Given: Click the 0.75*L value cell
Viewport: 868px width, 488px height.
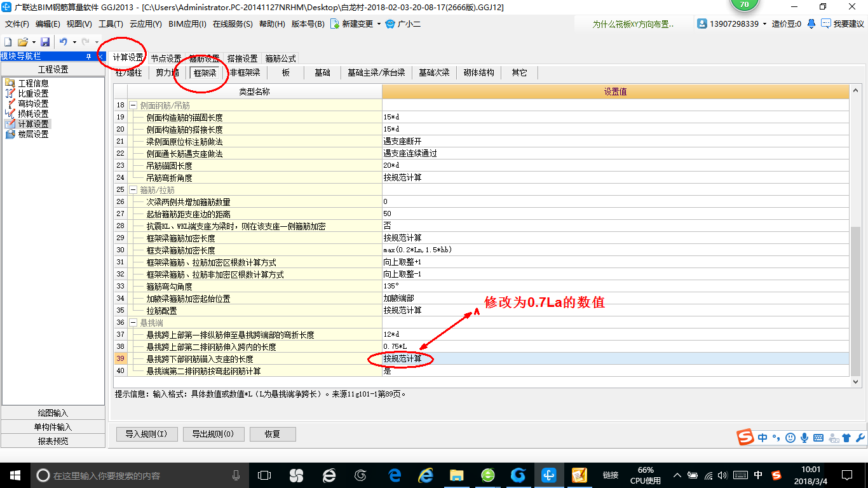Looking at the screenshot, I should pos(615,347).
